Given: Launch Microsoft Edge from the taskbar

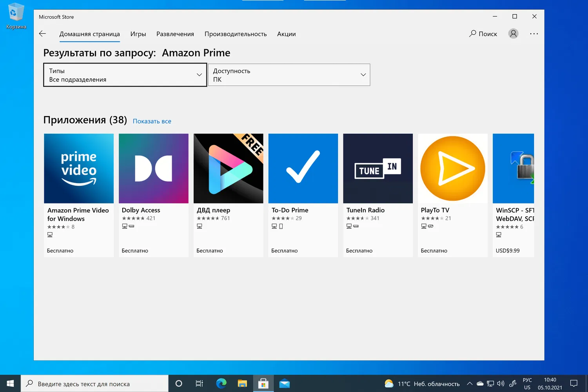Looking at the screenshot, I should 221,383.
